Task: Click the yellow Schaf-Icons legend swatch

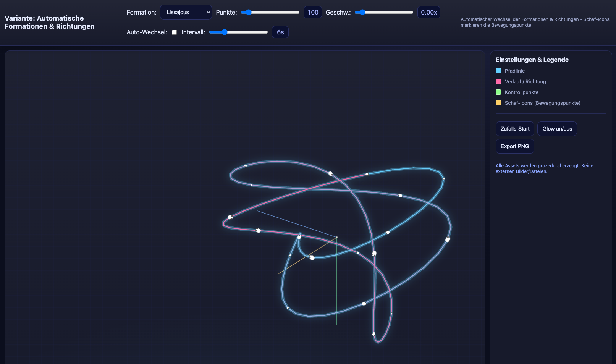Action: tap(498, 103)
